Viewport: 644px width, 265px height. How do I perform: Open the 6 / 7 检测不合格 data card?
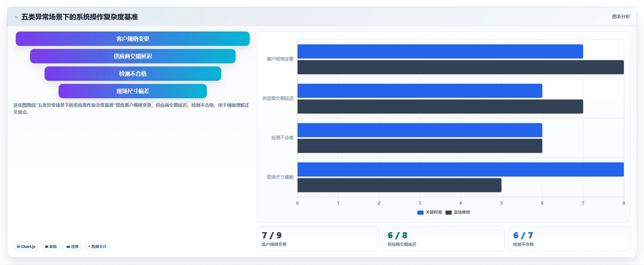click(569, 239)
